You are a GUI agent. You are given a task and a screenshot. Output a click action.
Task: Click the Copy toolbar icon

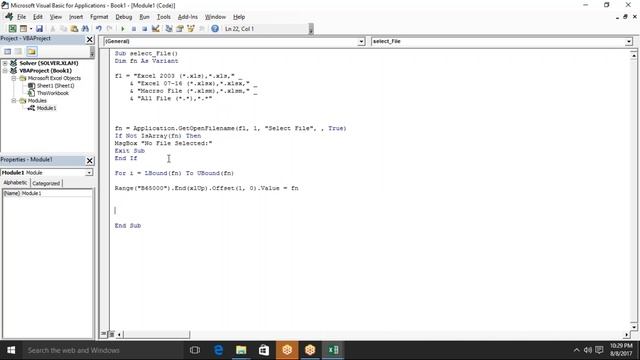63,29
